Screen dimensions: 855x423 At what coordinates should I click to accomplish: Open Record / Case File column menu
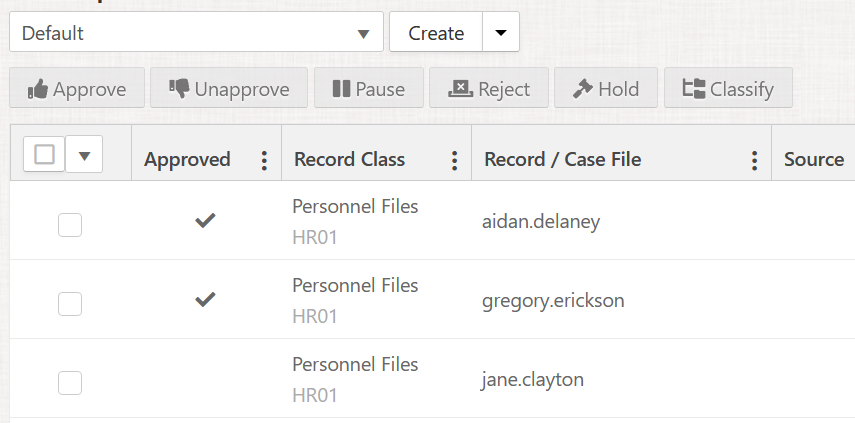point(754,160)
